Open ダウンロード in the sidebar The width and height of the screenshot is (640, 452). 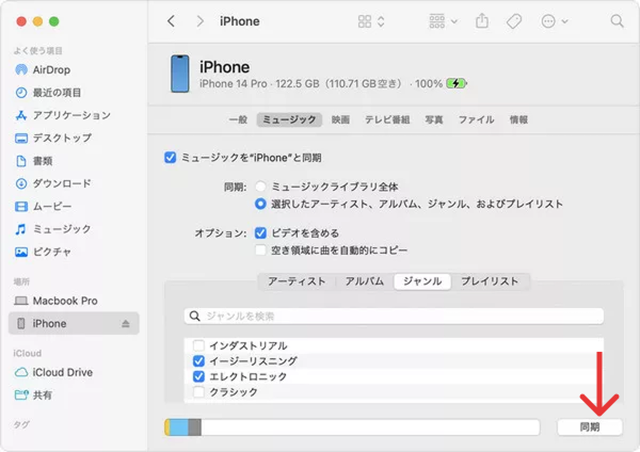click(53, 184)
